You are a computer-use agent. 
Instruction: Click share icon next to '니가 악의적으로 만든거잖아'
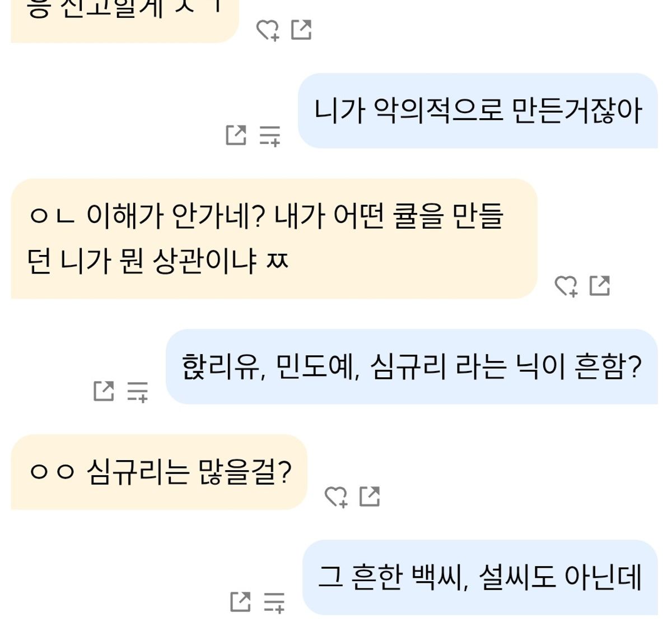click(236, 135)
